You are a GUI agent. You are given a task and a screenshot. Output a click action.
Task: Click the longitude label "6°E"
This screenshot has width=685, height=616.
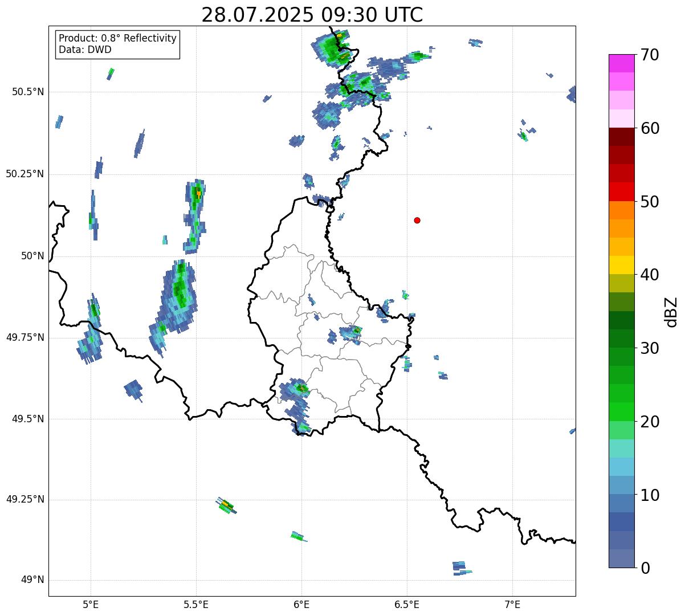tap(301, 605)
